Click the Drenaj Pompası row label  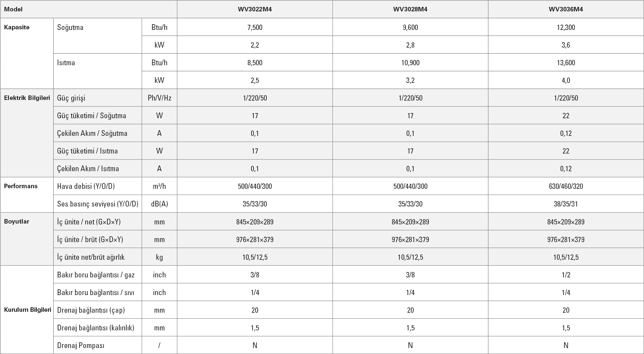81,345
